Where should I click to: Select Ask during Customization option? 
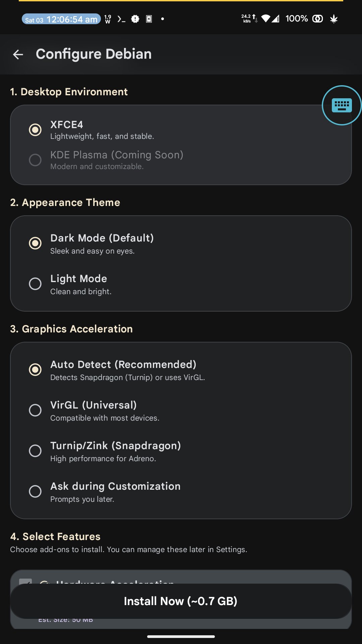click(181, 492)
